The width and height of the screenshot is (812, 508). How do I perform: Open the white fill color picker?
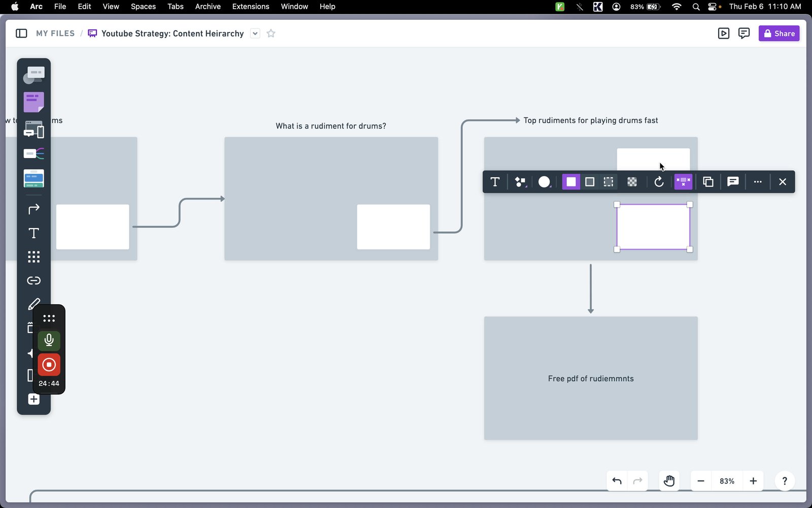click(544, 182)
